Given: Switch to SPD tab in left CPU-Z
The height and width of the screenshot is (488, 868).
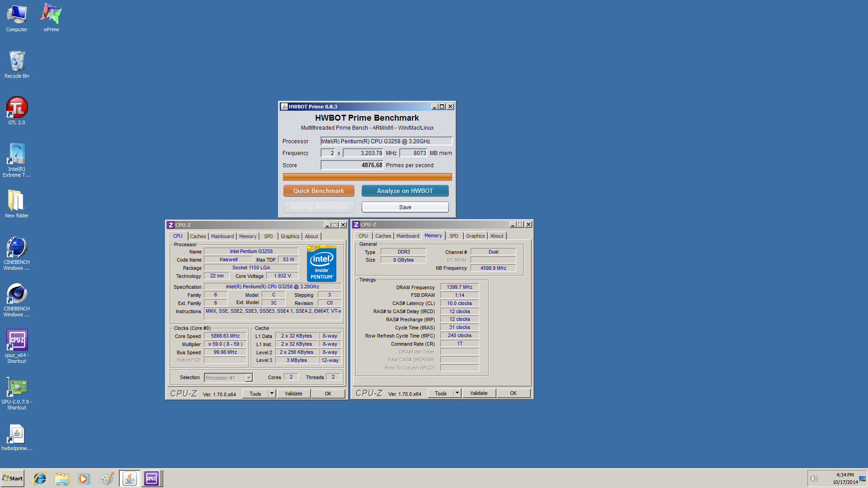Looking at the screenshot, I should point(269,236).
